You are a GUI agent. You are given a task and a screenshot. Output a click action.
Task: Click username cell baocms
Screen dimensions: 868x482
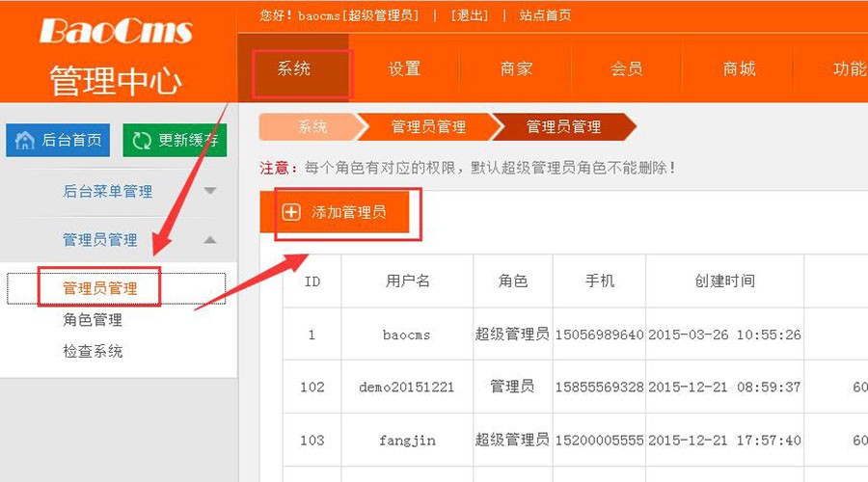406,335
